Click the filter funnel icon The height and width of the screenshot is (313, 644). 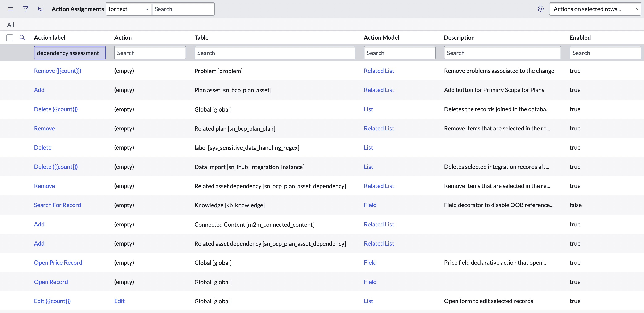point(25,9)
